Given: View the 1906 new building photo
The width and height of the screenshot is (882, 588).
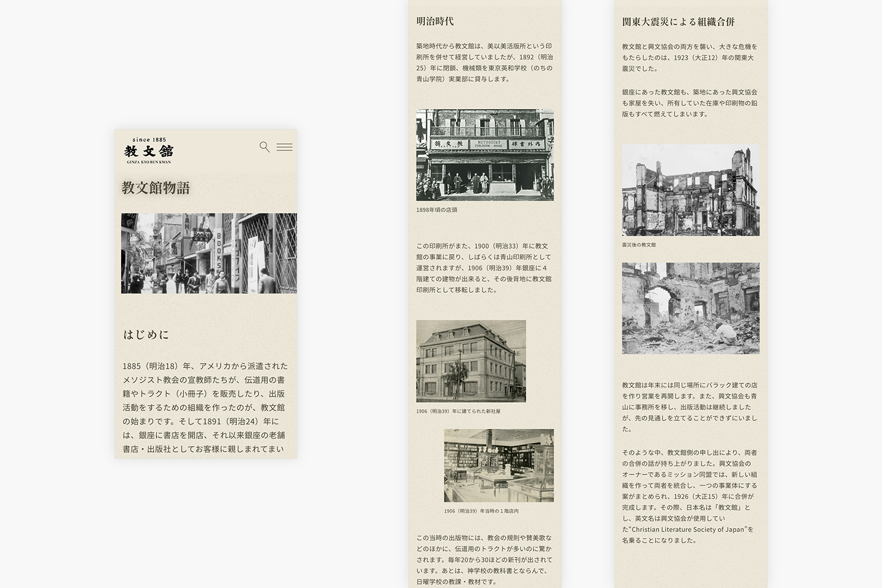Looking at the screenshot, I should 471,361.
